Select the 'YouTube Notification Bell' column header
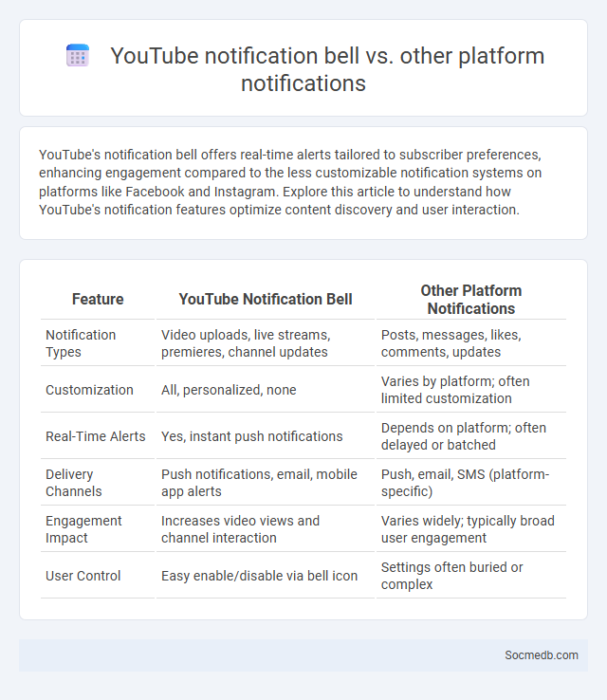This screenshot has height=700, width=607. click(x=266, y=299)
